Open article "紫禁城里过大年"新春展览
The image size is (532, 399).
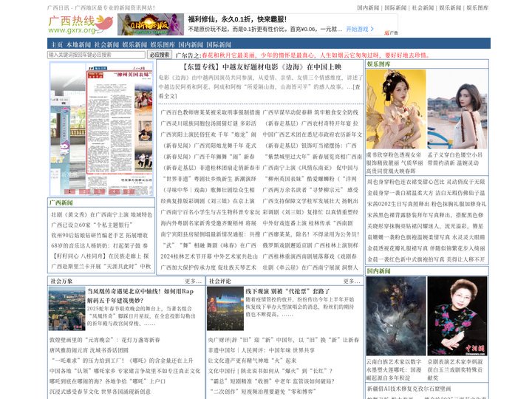312,157
